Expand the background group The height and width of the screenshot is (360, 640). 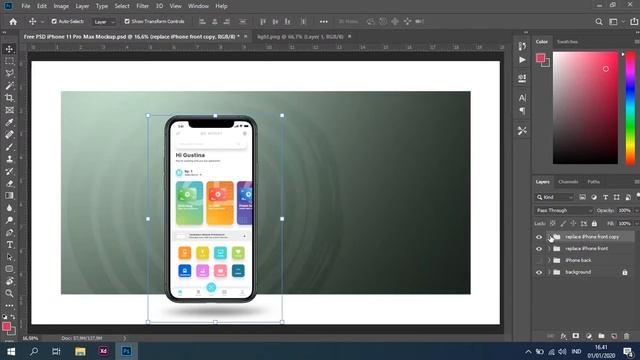[549, 272]
